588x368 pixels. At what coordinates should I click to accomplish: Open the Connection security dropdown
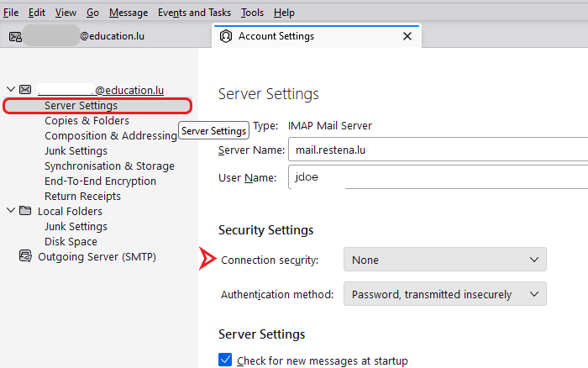tap(444, 260)
